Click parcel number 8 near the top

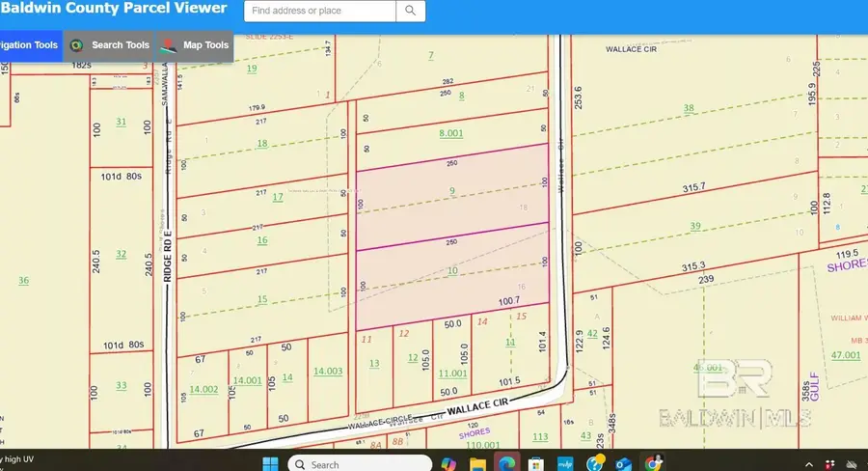click(x=462, y=96)
